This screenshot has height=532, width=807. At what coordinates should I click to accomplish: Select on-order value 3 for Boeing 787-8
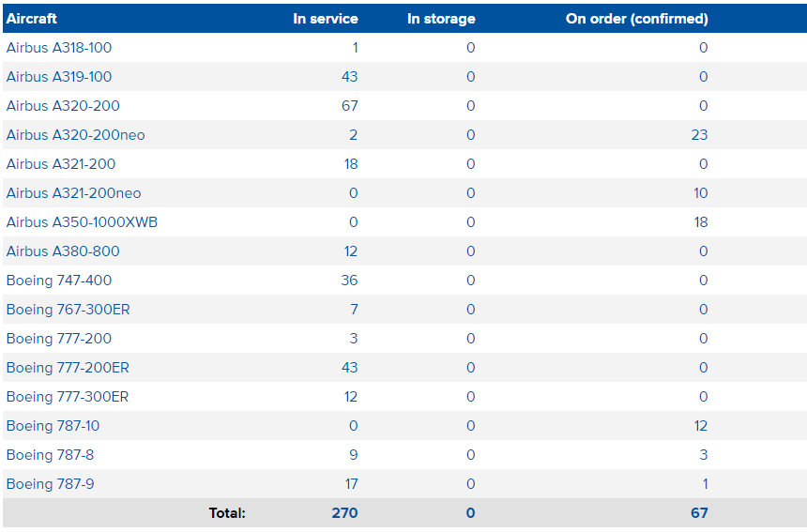[x=704, y=455]
